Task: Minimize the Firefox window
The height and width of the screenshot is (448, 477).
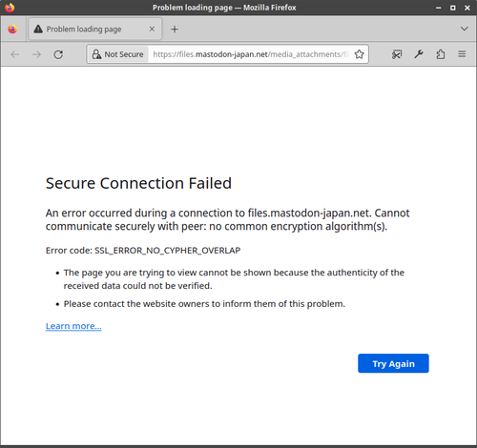Action: click(438, 8)
